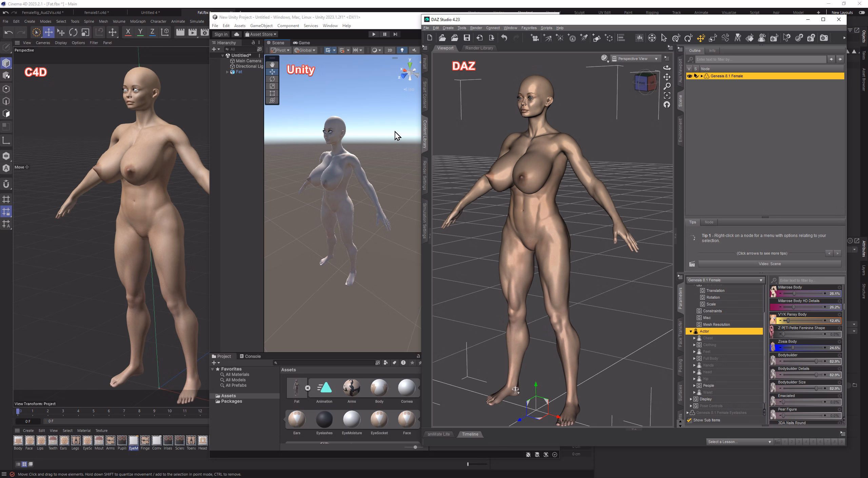The height and width of the screenshot is (478, 868).
Task: Open Pivot dropdown in Unity scene
Action: [x=280, y=50]
